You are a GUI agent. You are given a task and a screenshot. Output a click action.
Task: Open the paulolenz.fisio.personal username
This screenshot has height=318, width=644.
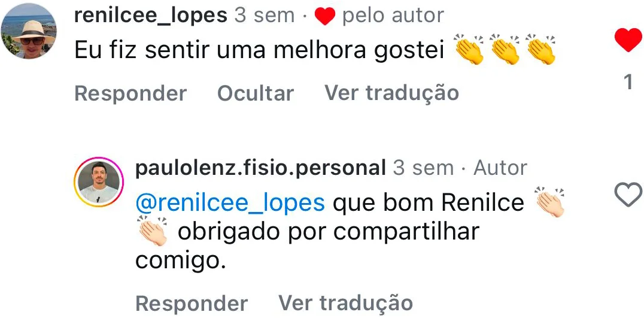[260, 168]
